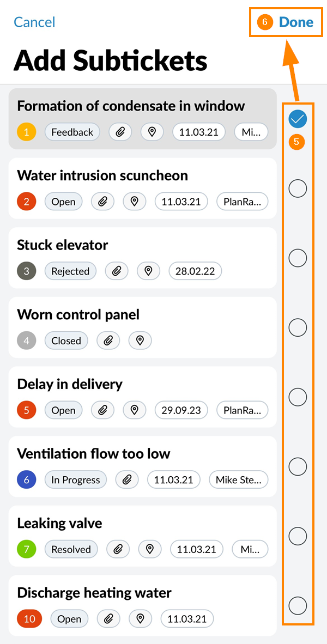Click attachment paperclip icon on Stuck elevator ticket
Viewport: 327px width, 644px height.
116,271
